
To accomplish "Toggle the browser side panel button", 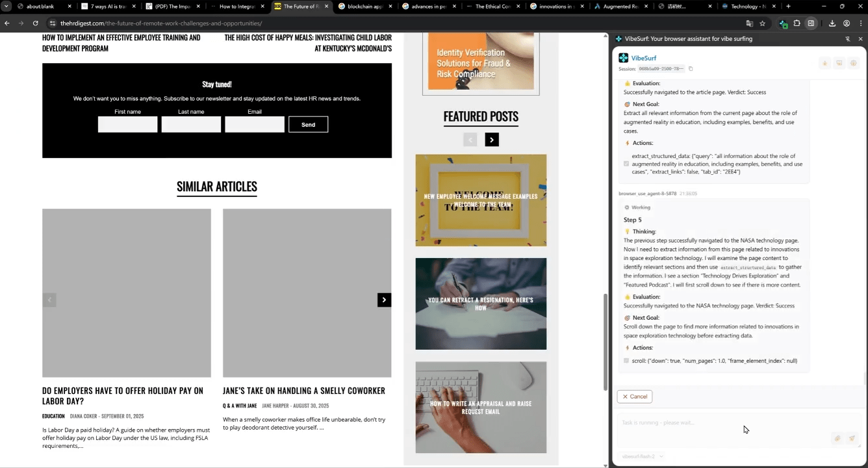I will click(811, 23).
